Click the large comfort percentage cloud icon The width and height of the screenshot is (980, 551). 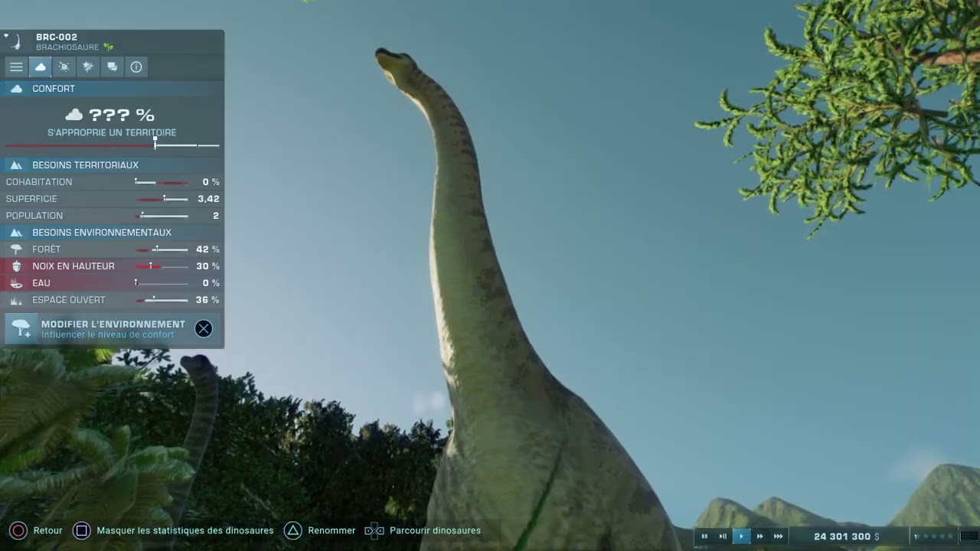click(x=73, y=115)
